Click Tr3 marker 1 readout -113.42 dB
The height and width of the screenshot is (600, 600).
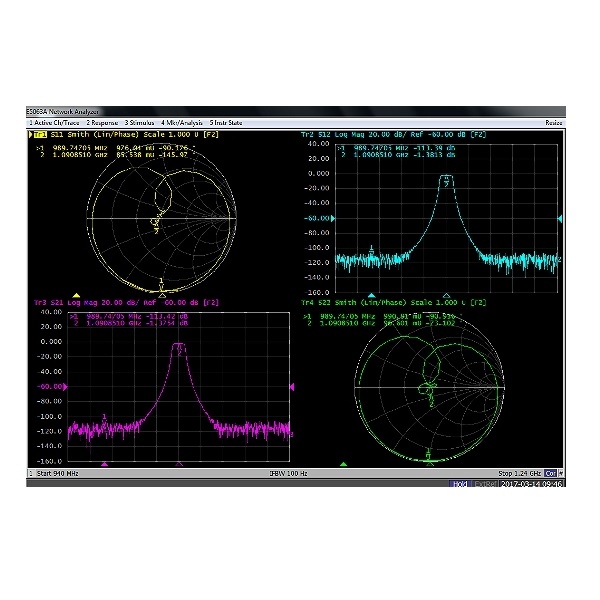(167, 316)
